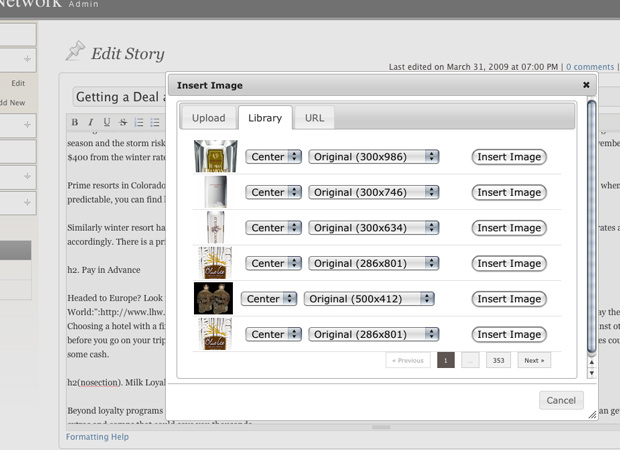The image size is (620, 450).
Task: Click Edit in the left sidebar
Action: (18, 83)
